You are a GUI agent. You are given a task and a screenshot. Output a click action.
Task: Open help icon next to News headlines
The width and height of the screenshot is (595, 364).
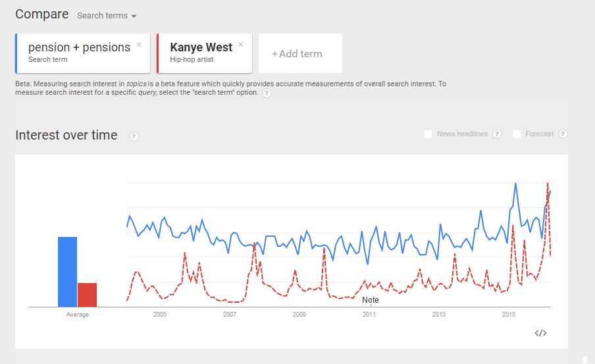pos(497,134)
